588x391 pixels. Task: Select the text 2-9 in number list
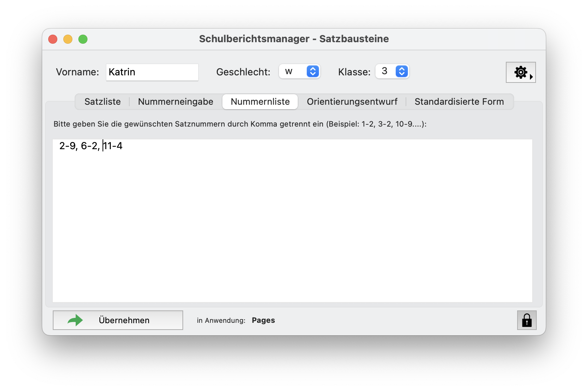point(67,146)
